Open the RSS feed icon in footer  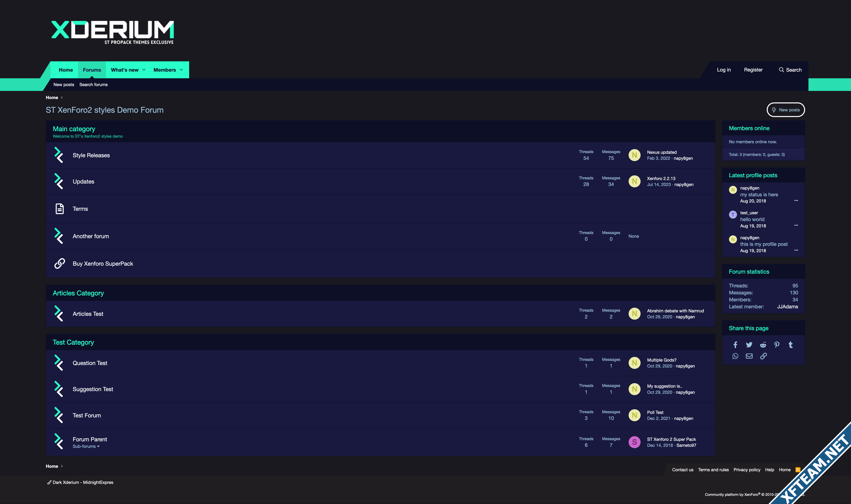pyautogui.click(x=798, y=470)
